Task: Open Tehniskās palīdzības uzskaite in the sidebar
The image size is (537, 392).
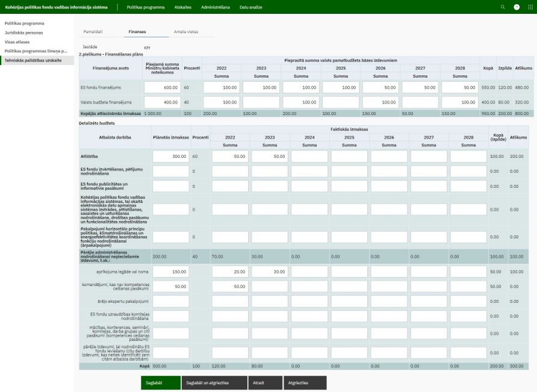Action: click(37, 60)
